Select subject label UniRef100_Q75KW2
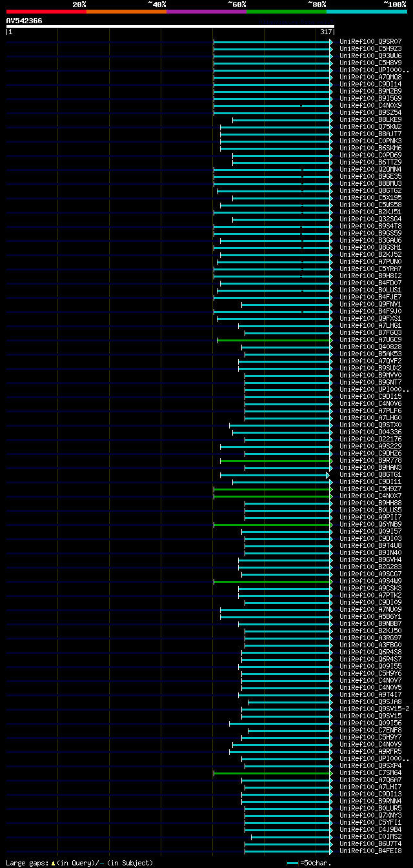Viewport: 413px width, 868px height. click(x=370, y=127)
